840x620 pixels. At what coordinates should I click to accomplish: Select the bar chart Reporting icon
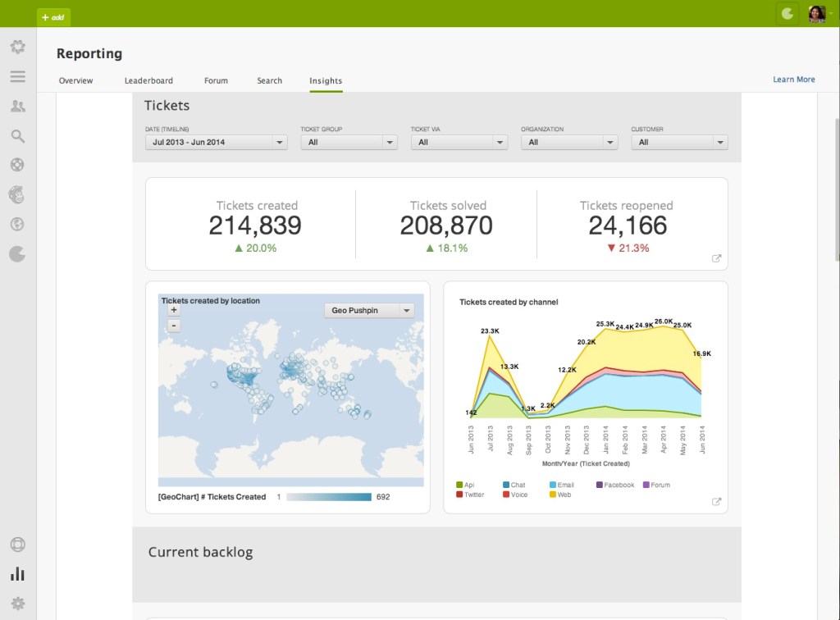pyautogui.click(x=18, y=574)
